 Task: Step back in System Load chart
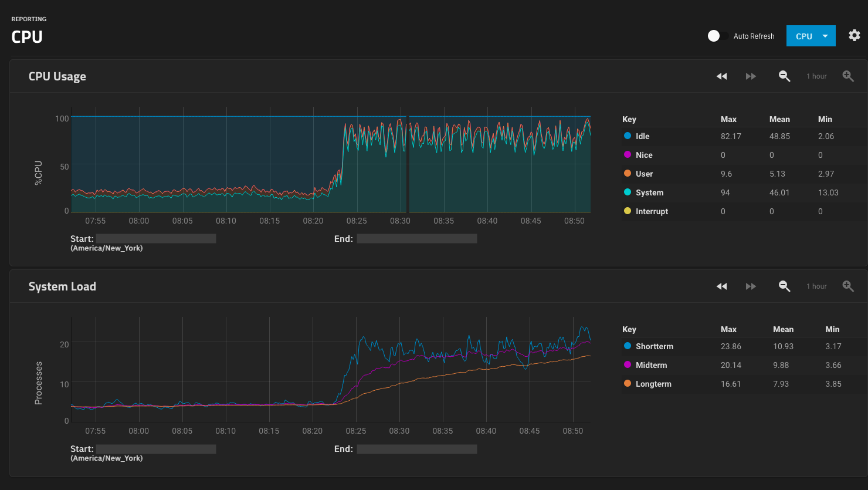tap(721, 286)
